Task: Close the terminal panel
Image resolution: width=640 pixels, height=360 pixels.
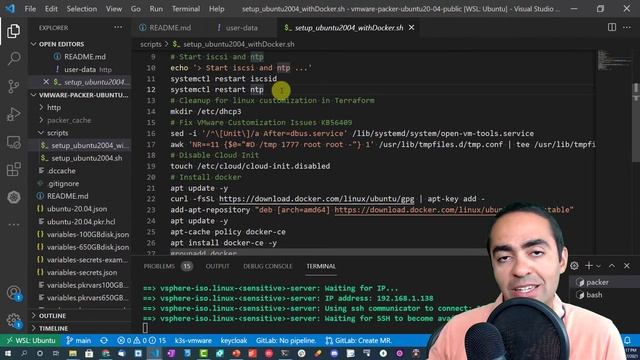Action: tap(627, 266)
